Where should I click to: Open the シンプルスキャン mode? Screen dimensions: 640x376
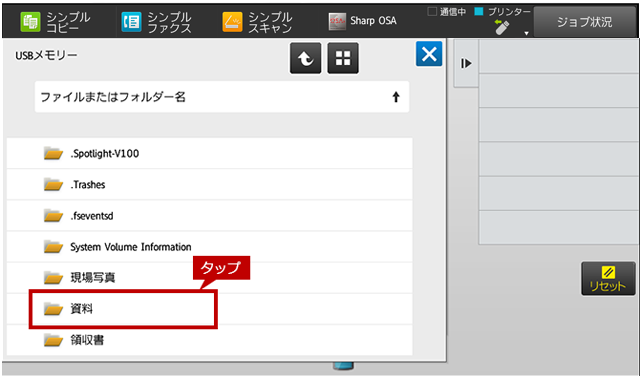257,22
